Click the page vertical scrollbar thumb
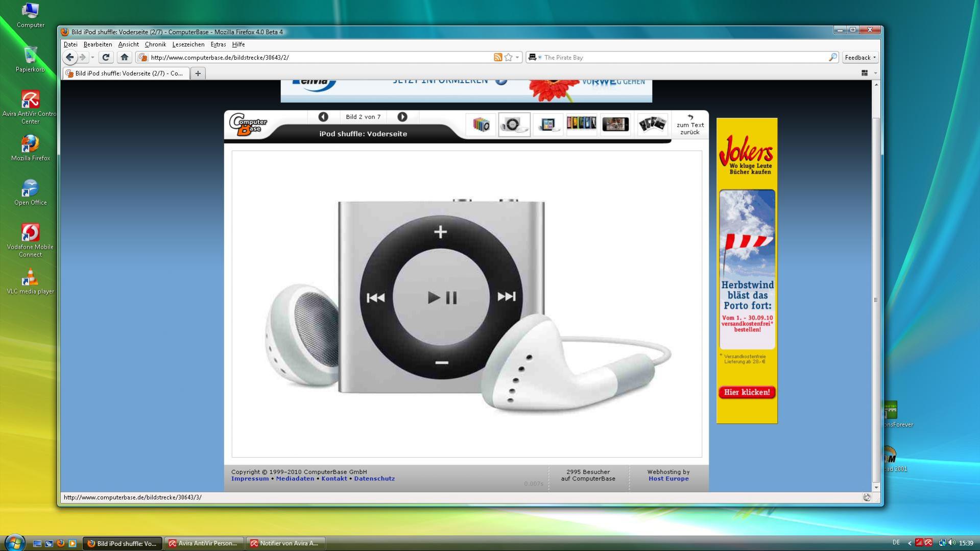980x551 pixels. [876, 300]
